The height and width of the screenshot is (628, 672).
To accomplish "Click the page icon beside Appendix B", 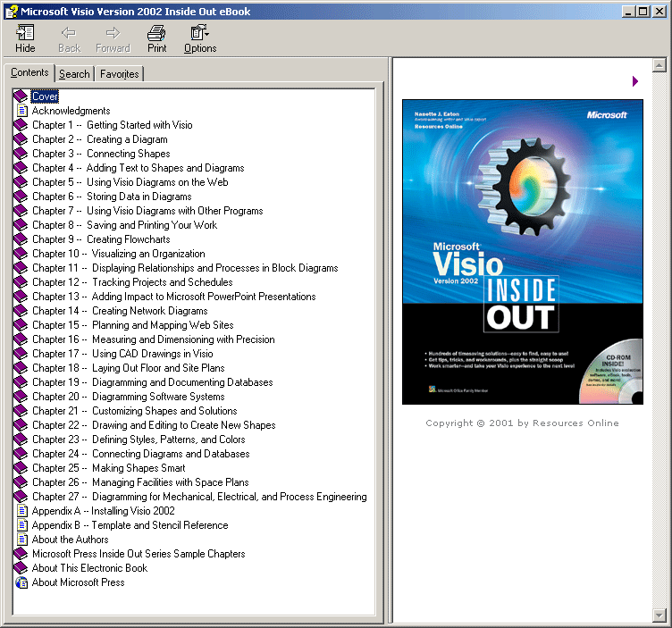I will (x=21, y=524).
